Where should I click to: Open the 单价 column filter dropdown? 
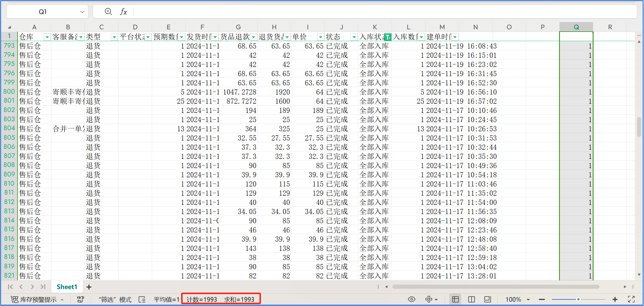coord(320,37)
